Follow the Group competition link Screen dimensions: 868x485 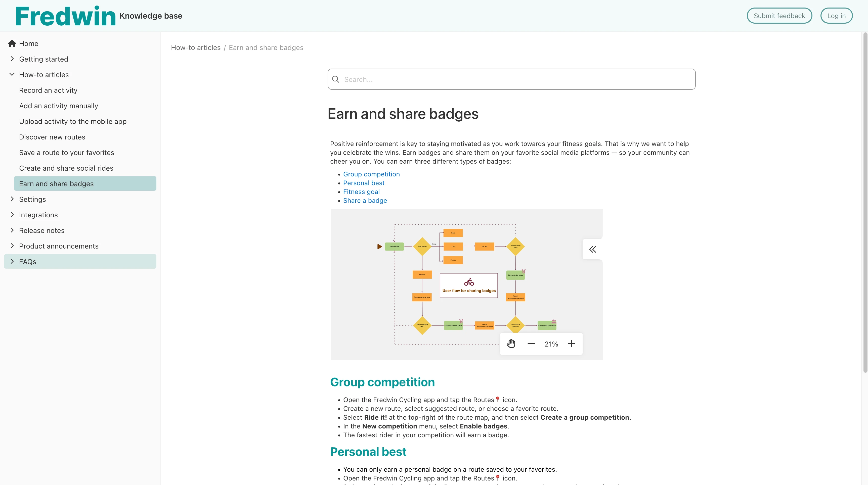[x=371, y=174]
